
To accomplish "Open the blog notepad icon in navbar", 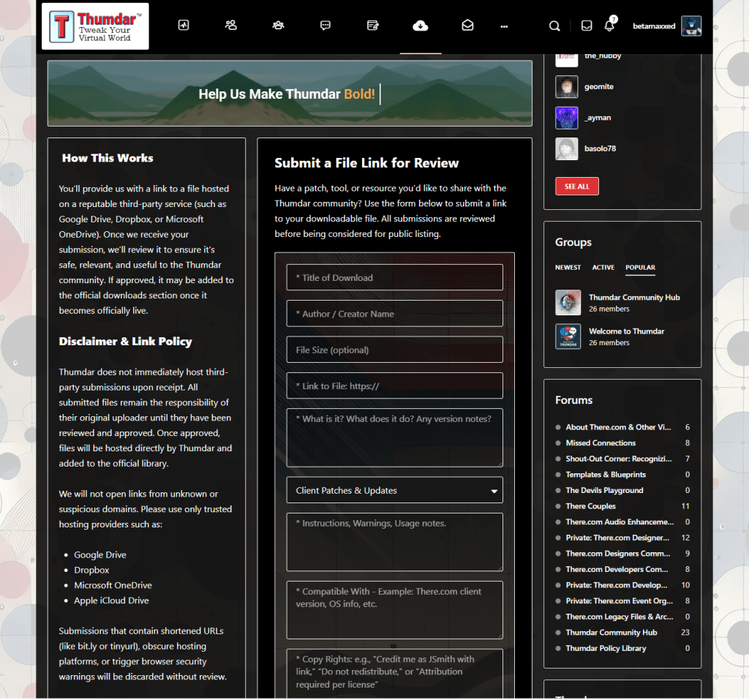I will [x=372, y=26].
